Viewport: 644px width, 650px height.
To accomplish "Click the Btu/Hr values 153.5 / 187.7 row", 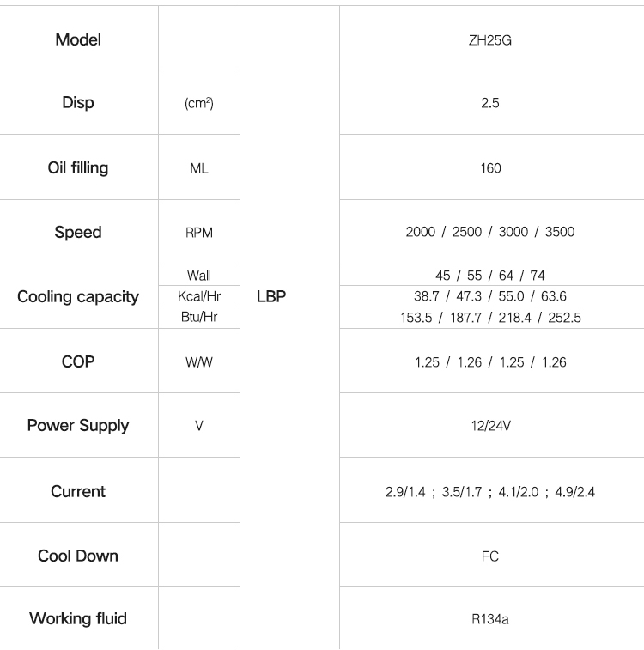I will coord(490,318).
